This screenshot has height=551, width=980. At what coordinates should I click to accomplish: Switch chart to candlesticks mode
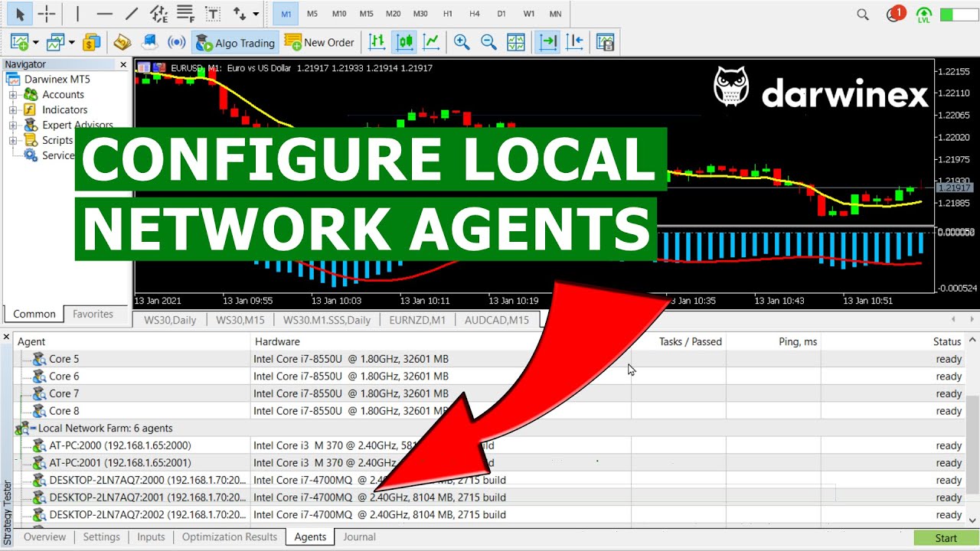(x=404, y=43)
